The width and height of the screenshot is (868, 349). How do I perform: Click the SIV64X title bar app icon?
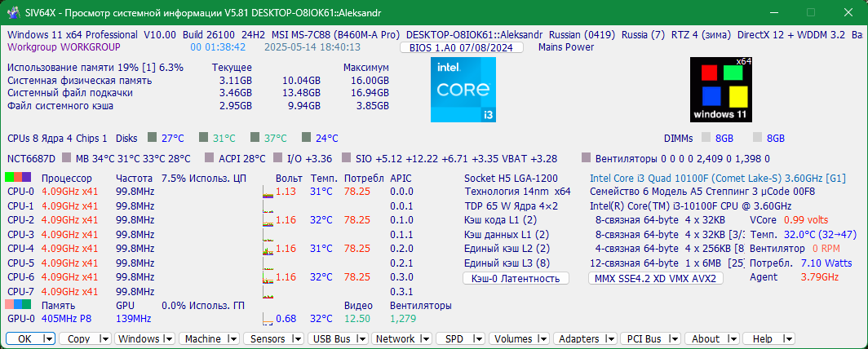[10, 13]
